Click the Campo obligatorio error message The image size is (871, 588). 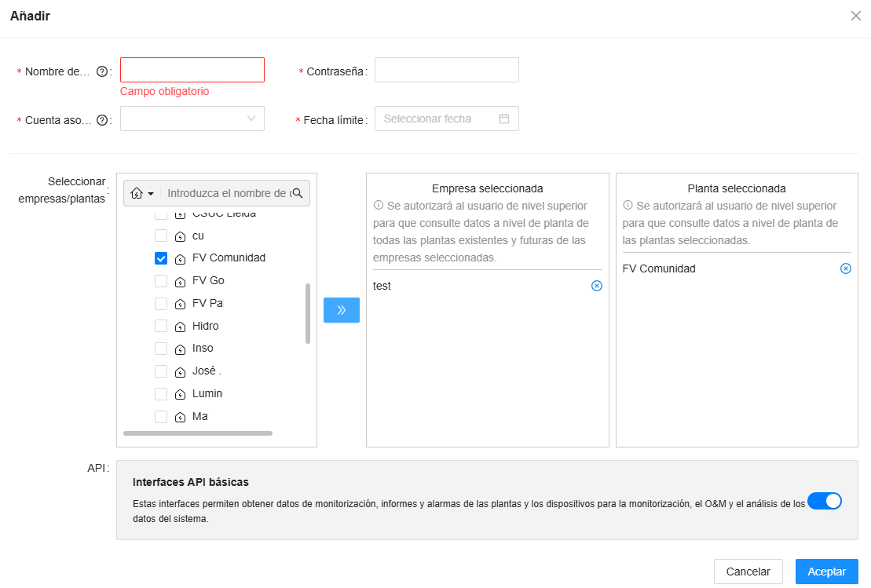164,91
